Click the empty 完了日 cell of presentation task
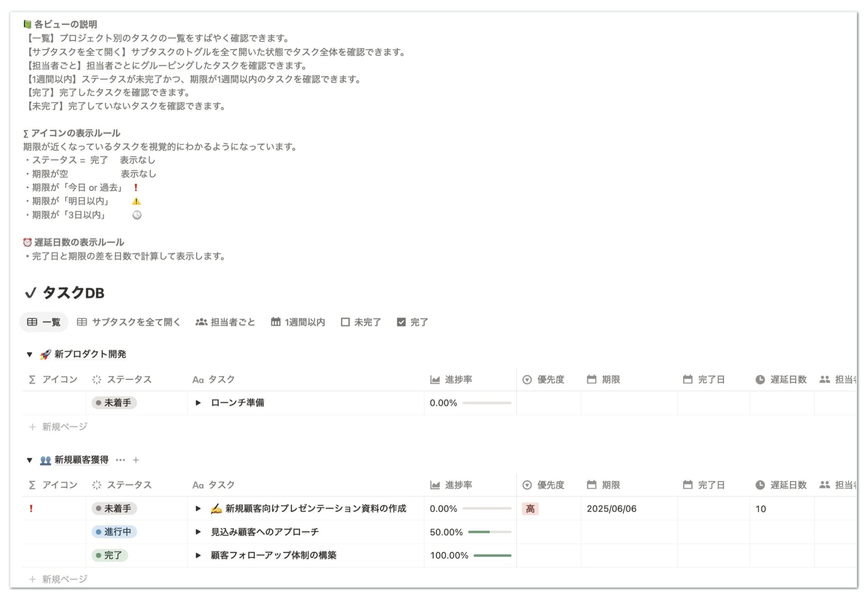868x601 pixels. (x=713, y=509)
